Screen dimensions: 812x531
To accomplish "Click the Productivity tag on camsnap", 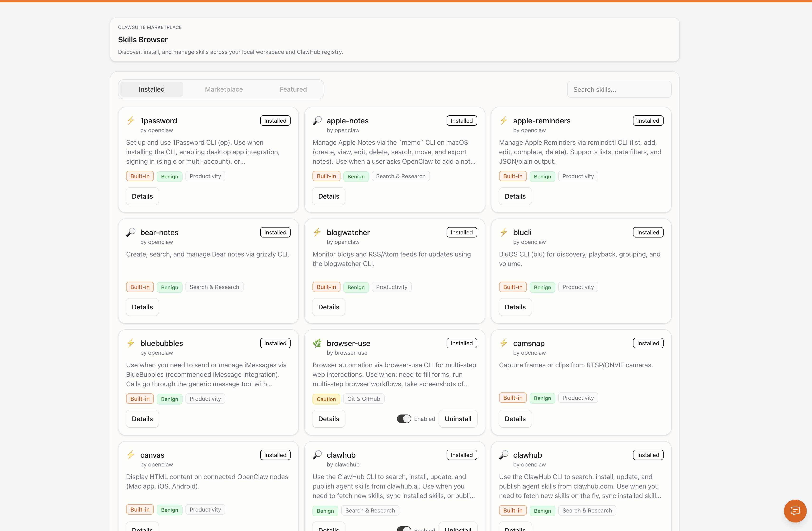I will 578,398.
